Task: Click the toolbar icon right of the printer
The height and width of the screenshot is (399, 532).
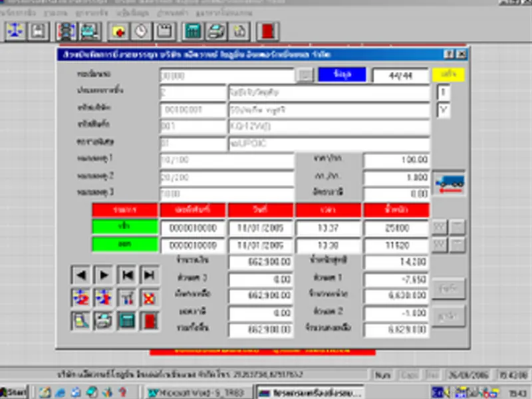Action: 239,31
